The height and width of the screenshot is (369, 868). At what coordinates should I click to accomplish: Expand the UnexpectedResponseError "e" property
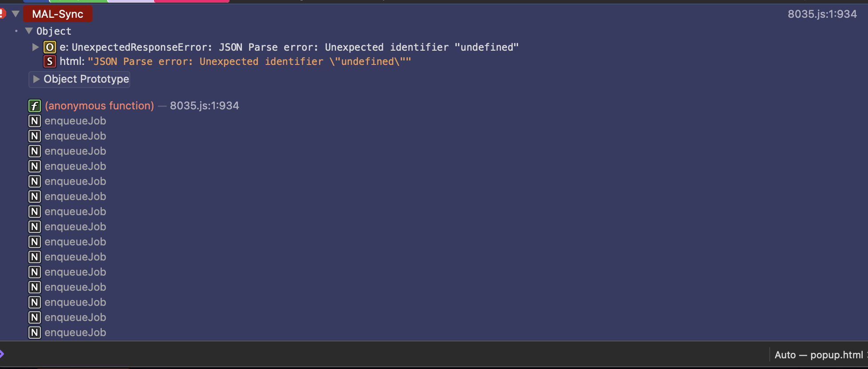(x=36, y=47)
